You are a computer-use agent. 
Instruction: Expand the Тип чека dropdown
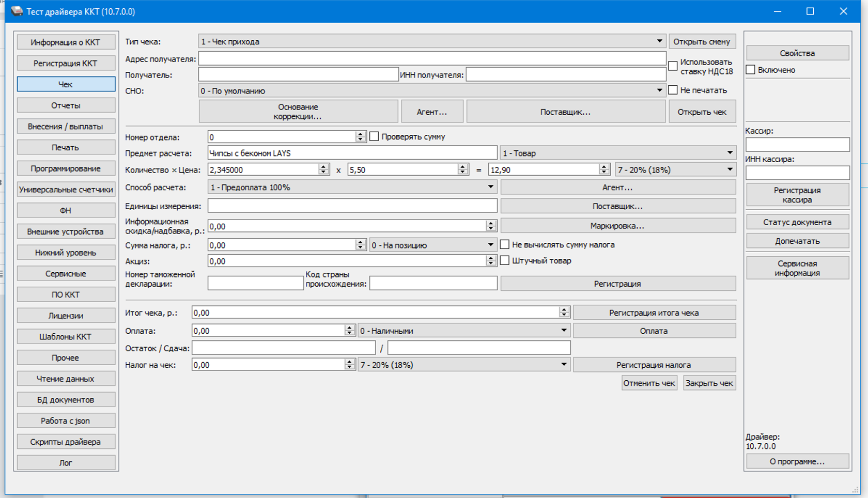click(659, 41)
